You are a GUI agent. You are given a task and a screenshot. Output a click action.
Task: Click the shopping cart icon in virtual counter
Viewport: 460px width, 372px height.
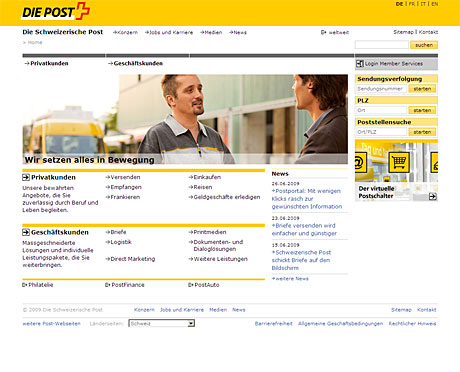[x=399, y=162]
